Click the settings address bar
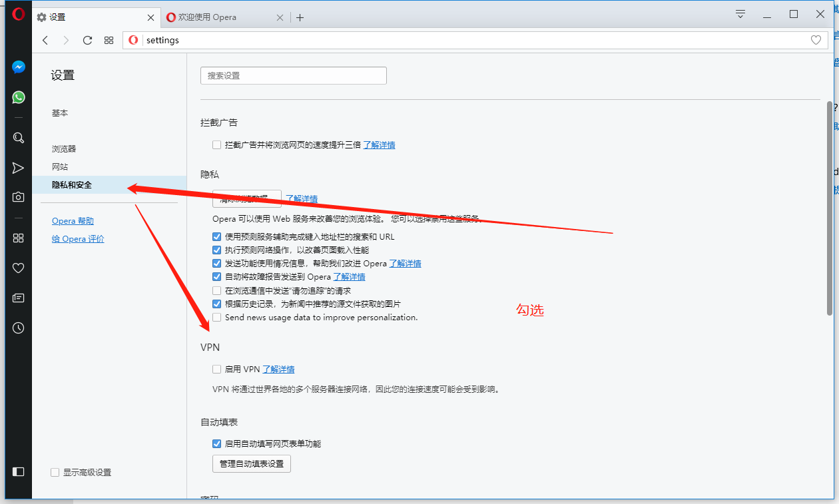Viewport: 839px width, 504px height. pyautogui.click(x=475, y=40)
